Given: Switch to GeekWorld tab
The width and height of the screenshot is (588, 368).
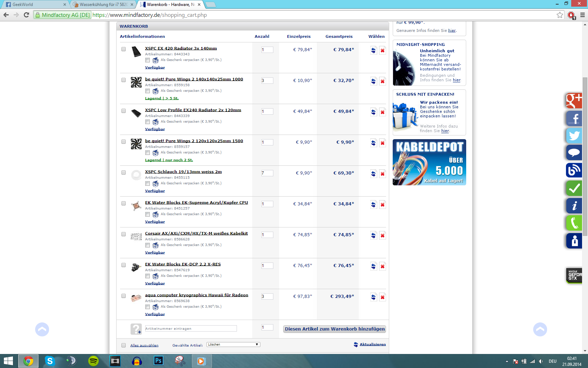Looking at the screenshot, I should point(35,5).
